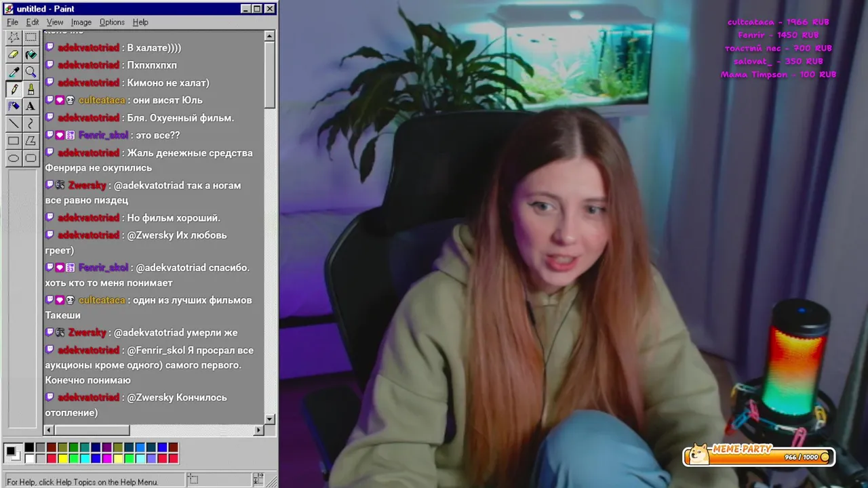Click heart badge beside 'это все??' message

point(60,136)
